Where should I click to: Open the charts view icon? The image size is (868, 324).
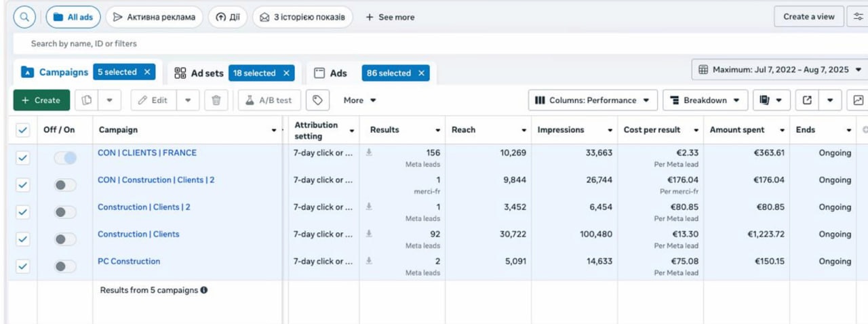[x=858, y=100]
